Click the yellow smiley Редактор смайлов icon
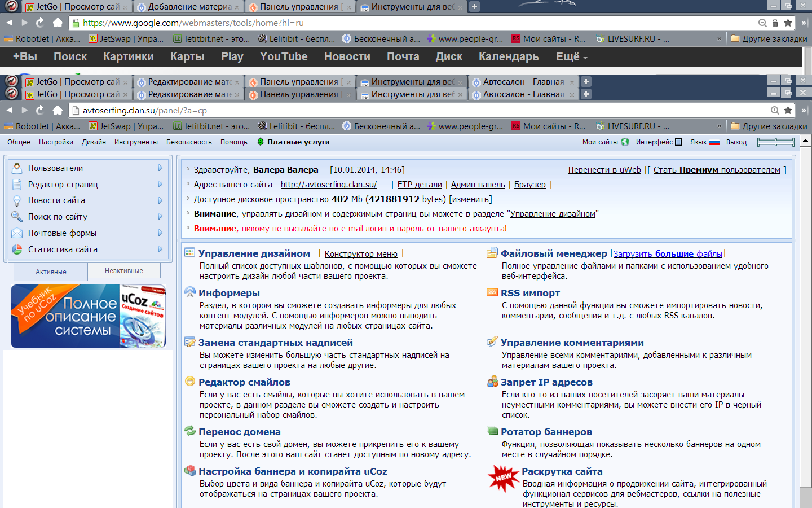Viewport: 812px width, 508px height. 190,381
